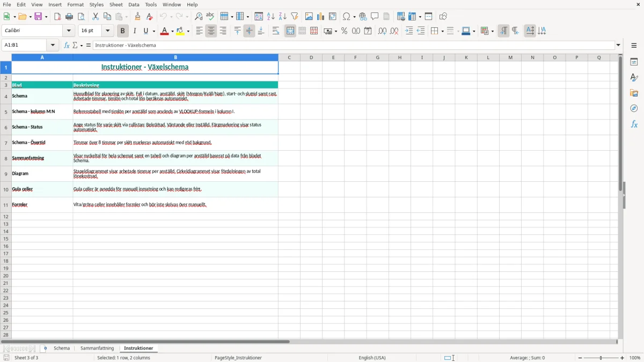Click Sort Ascending icon
Image resolution: width=644 pixels, height=362 pixels.
(x=270, y=17)
